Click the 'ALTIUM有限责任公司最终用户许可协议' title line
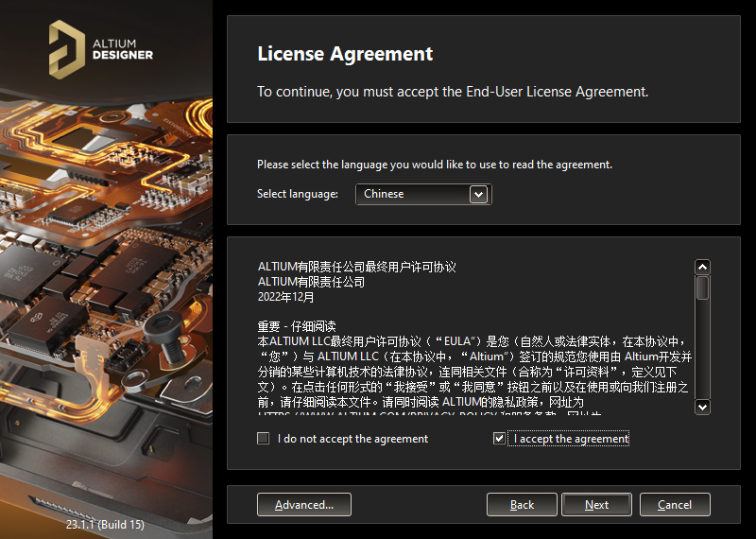Image resolution: width=756 pixels, height=539 pixels. point(357,267)
